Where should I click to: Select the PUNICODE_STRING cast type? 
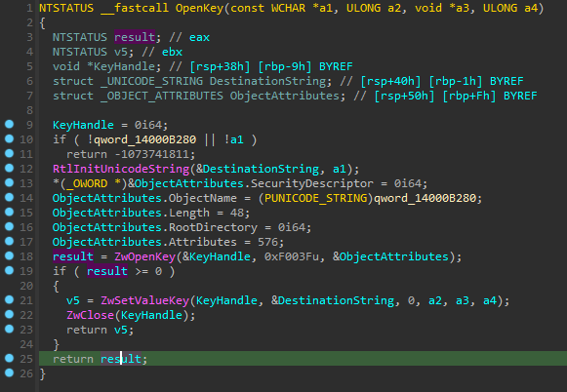(x=315, y=198)
